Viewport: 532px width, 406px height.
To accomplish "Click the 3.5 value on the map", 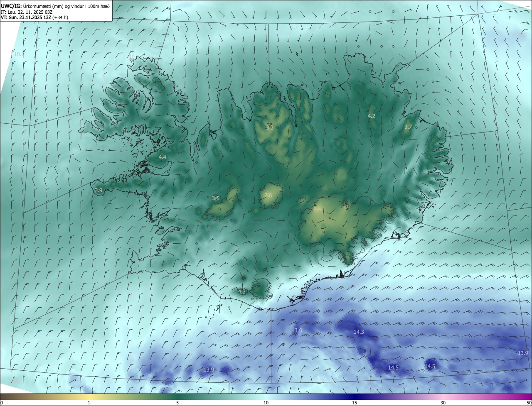I will (x=216, y=198).
